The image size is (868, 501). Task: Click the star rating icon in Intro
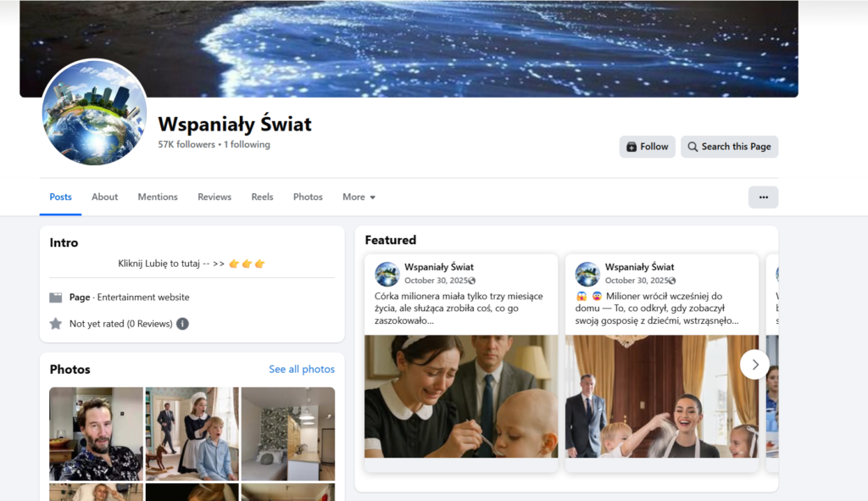[x=56, y=324]
